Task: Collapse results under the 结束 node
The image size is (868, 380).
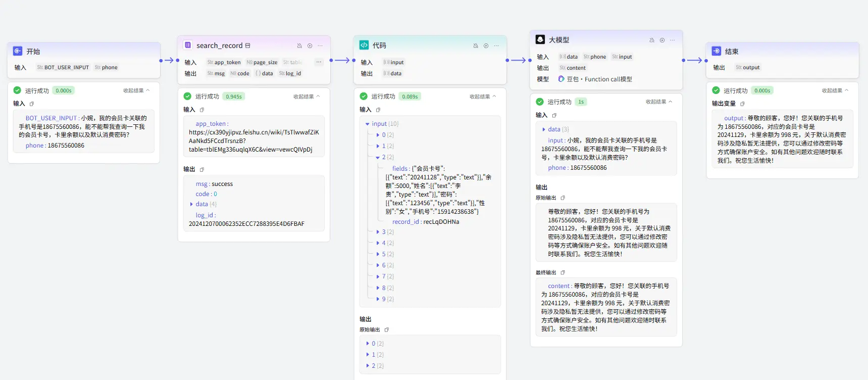Action: [x=835, y=90]
